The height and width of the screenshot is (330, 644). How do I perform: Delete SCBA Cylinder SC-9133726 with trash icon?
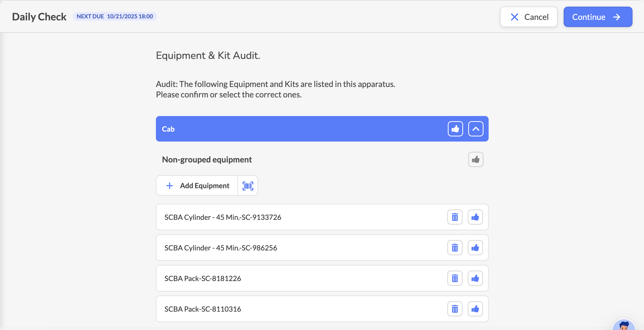pos(455,217)
